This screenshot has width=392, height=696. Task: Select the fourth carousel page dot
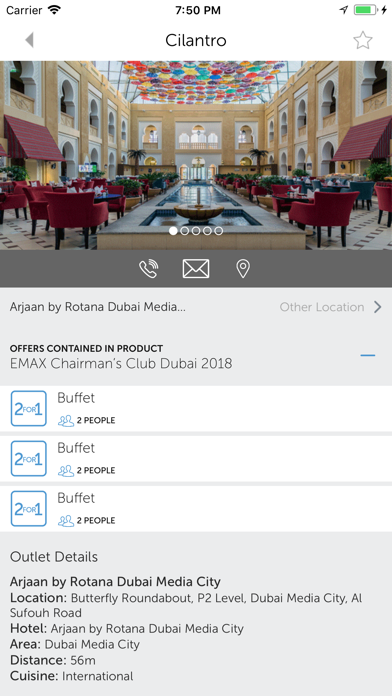pos(207,231)
